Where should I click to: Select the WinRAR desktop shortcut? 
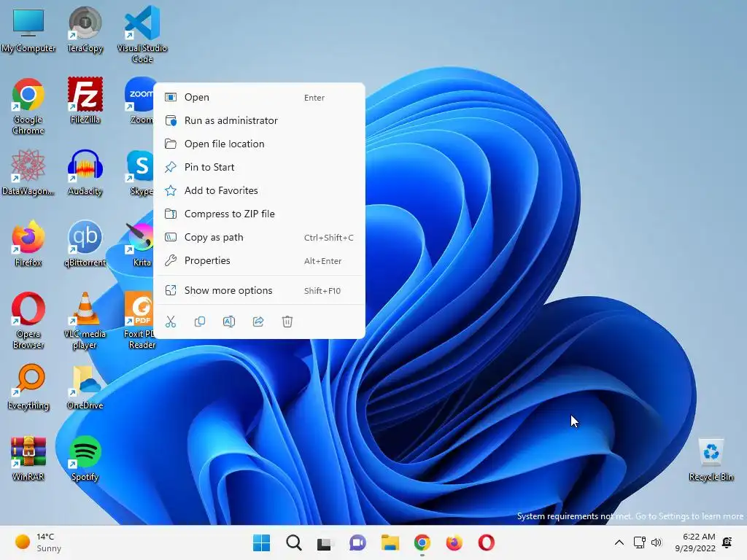(28, 458)
